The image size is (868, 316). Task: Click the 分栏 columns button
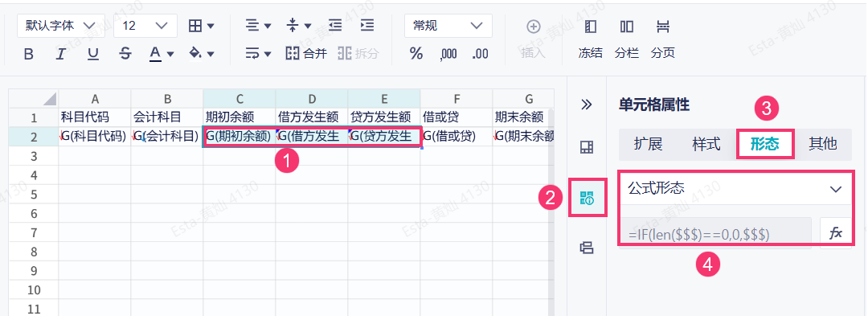coord(627,39)
